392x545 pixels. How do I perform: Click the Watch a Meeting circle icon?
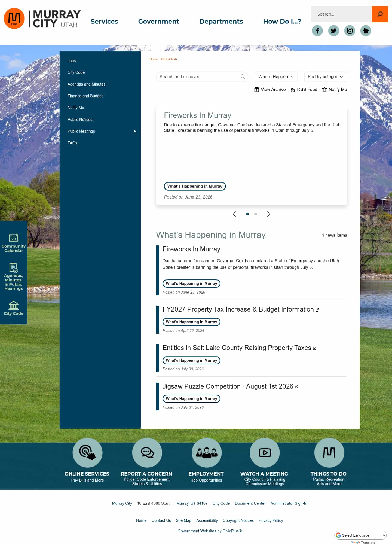click(265, 452)
